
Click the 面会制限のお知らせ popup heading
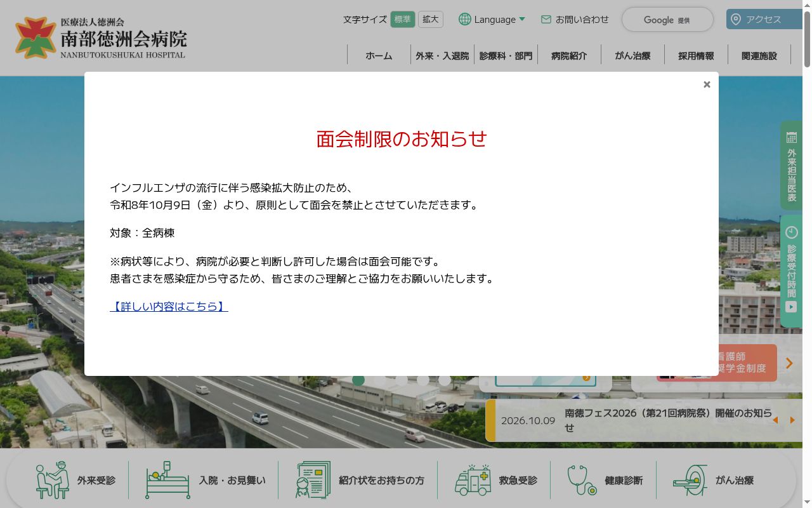[x=402, y=139]
